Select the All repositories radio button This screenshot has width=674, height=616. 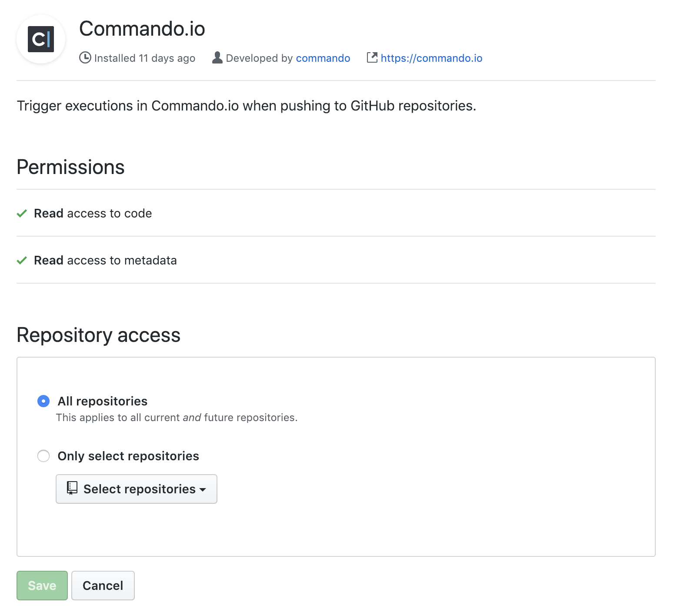click(43, 401)
